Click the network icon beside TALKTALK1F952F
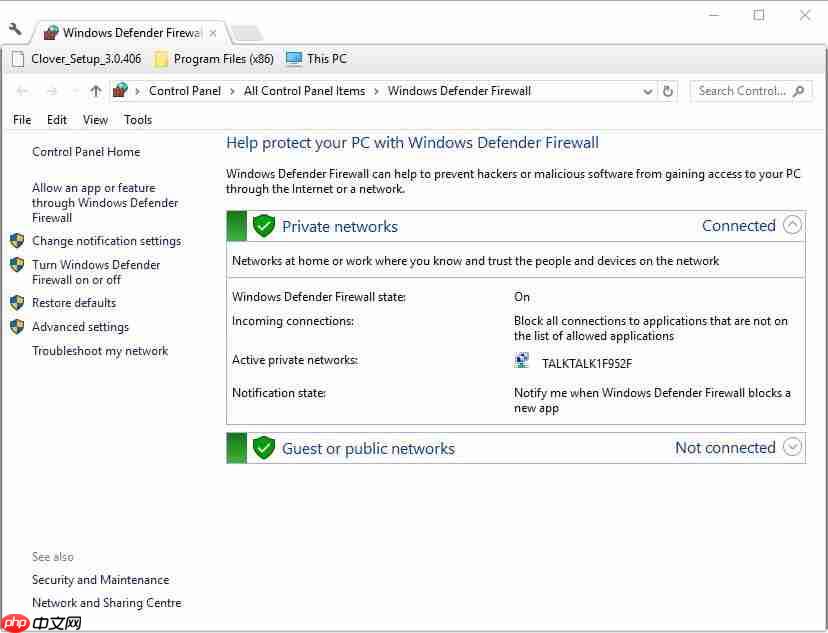Viewport: 828px width, 633px height. tap(522, 361)
